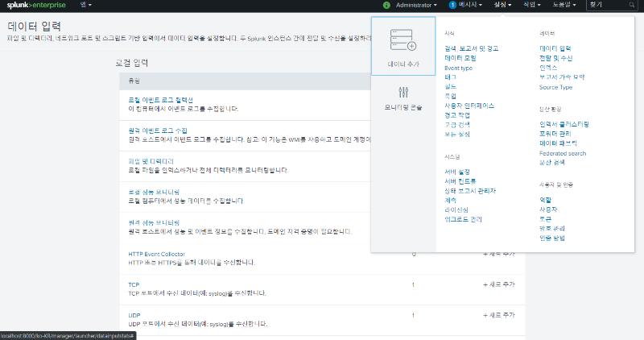The image size is (644, 340).
Task: Click the magnifier icon in search box
Action: 634,6
